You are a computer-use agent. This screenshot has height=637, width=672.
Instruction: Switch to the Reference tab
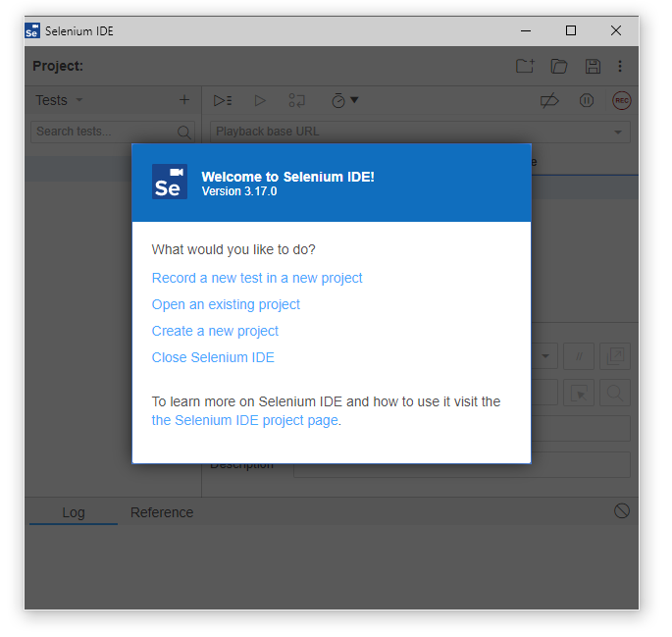pyautogui.click(x=162, y=512)
